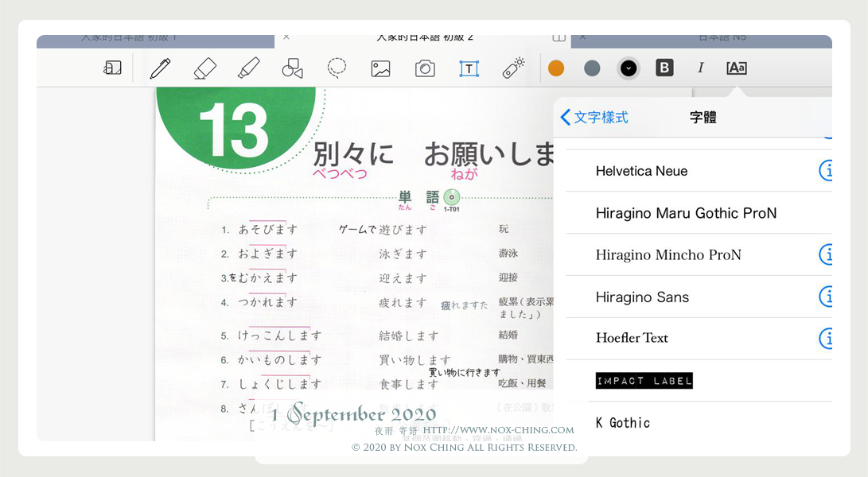The height and width of the screenshot is (477, 868).
Task: Select the Shapes tool
Action: tap(292, 68)
